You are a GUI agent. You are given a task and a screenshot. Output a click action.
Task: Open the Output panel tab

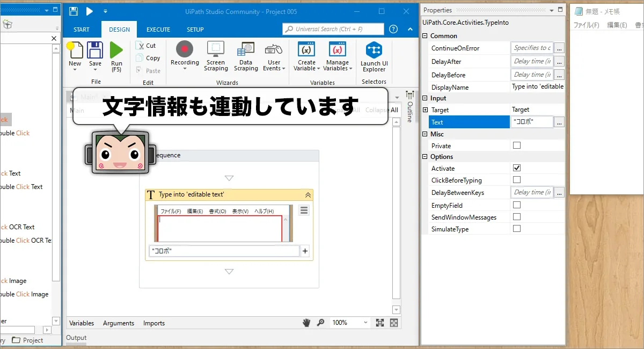76,338
